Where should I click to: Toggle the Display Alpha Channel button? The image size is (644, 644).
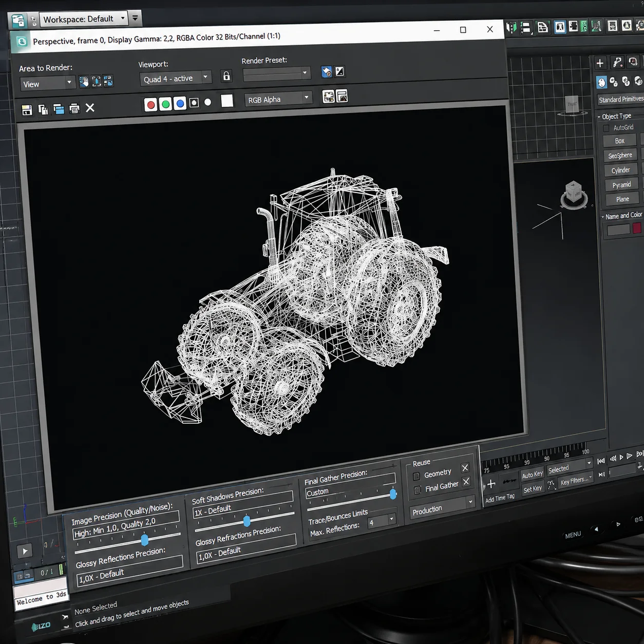[x=194, y=103]
